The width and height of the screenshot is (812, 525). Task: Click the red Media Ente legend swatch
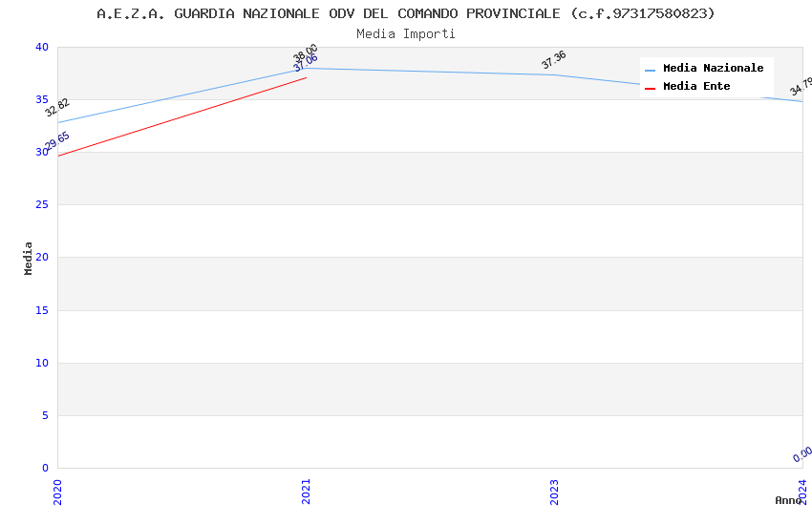click(x=650, y=89)
